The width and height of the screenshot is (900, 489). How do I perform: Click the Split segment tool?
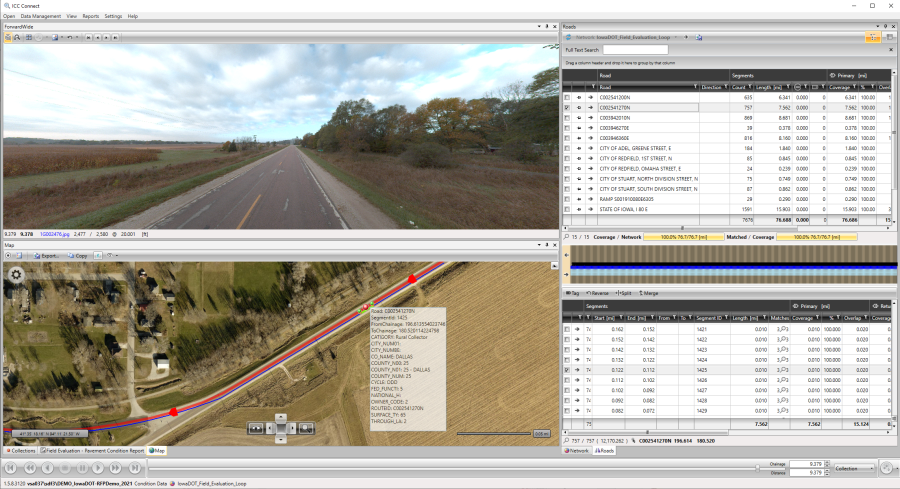coord(622,293)
